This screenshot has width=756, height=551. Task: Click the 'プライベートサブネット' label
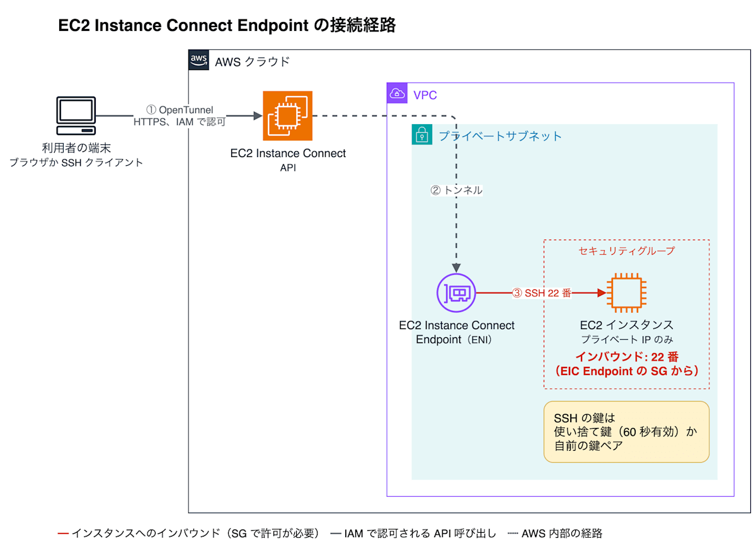click(500, 136)
